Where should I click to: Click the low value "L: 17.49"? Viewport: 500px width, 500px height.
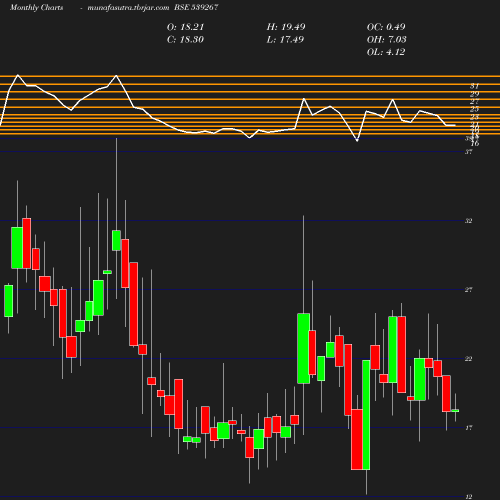click(285, 39)
